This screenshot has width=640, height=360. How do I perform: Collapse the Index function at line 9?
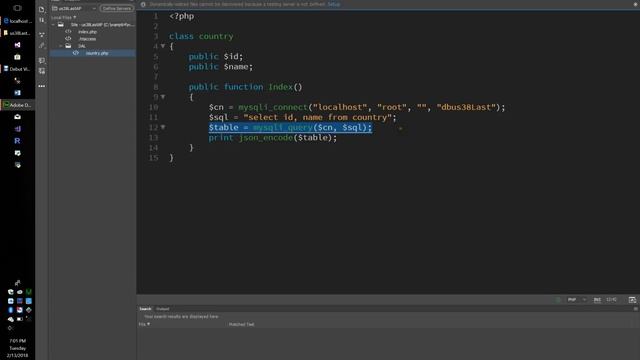tap(163, 97)
